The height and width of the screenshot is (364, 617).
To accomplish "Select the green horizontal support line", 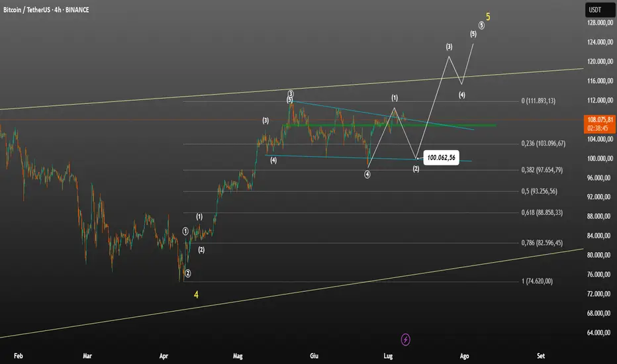I will tap(389, 125).
